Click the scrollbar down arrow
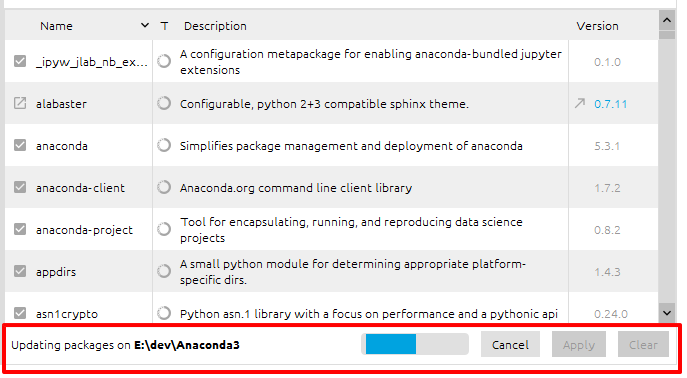Image resolution: width=687 pixels, height=378 pixels. (x=667, y=313)
